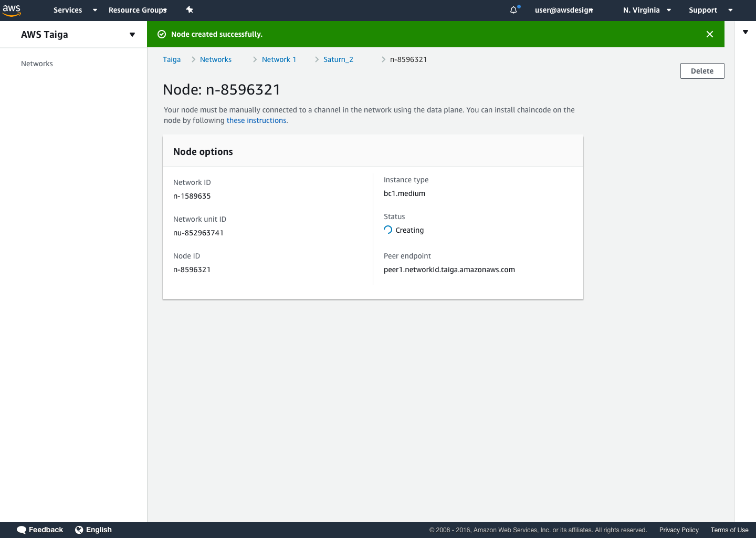
Task: Expand the AWS Taiga sidebar dropdown arrow
Action: pos(132,35)
